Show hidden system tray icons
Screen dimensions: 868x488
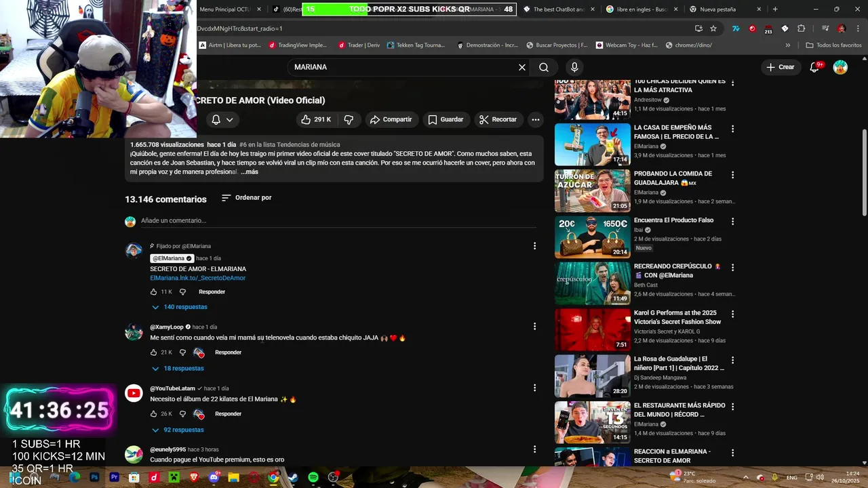coord(745,477)
